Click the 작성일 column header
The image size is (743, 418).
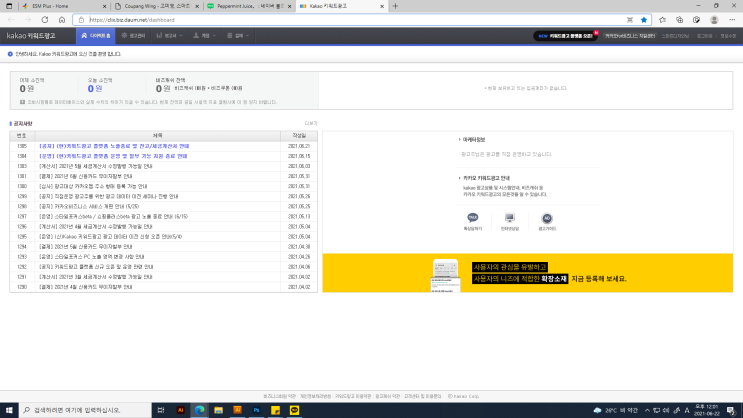point(299,136)
